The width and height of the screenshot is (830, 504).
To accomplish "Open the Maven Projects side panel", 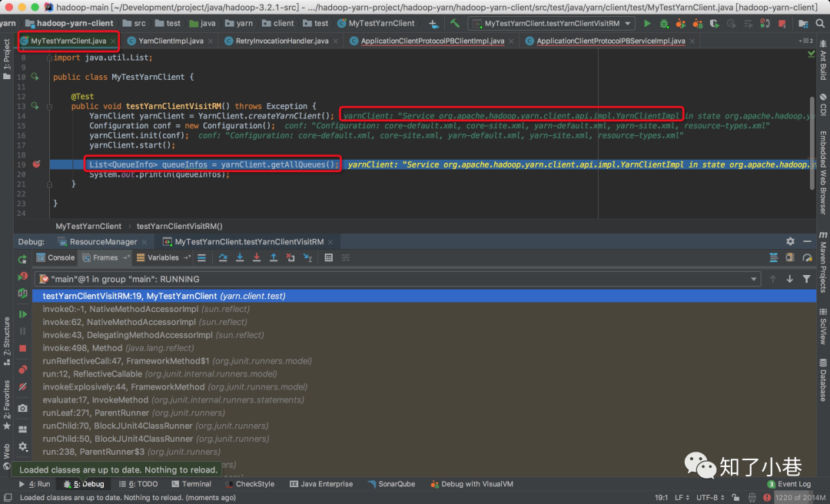I will pyautogui.click(x=823, y=261).
